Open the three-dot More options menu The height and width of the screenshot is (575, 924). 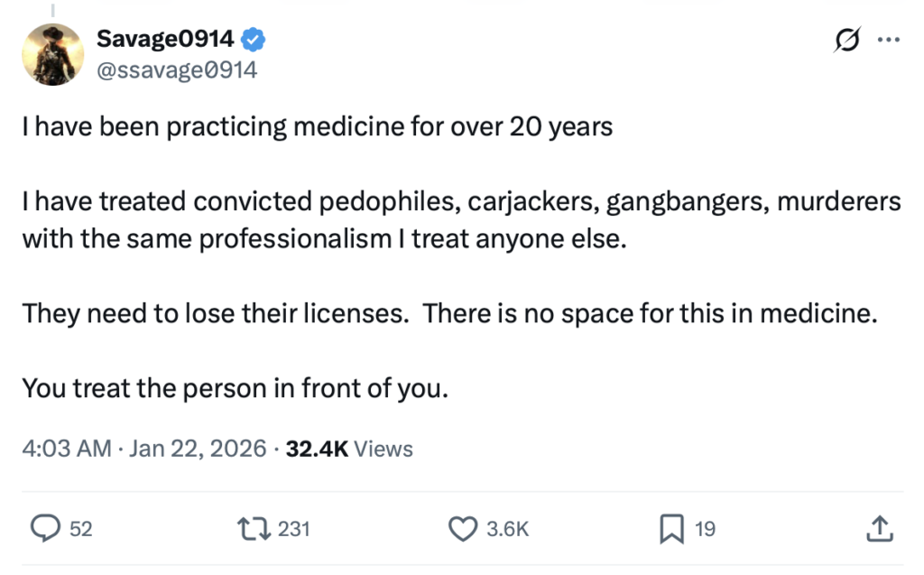888,40
